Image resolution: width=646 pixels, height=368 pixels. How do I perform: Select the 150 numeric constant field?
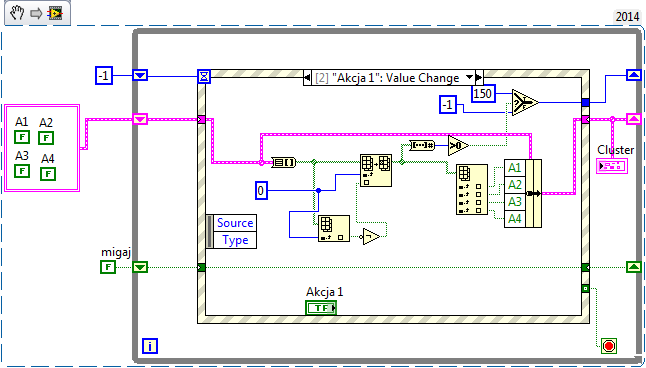[x=483, y=94]
